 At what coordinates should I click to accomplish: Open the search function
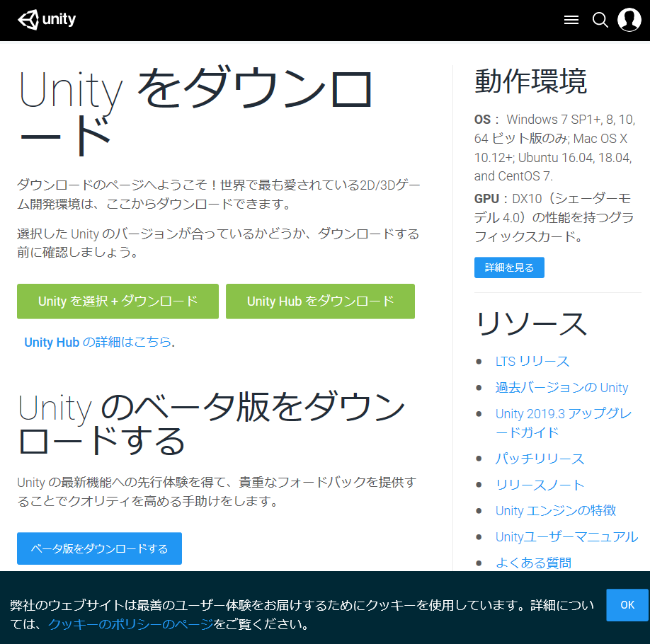point(600,20)
